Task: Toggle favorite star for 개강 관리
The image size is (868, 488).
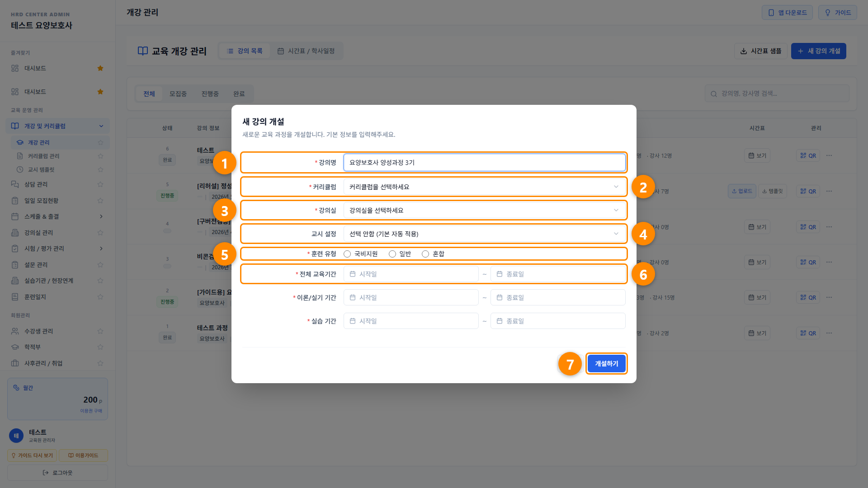Action: coord(100,142)
